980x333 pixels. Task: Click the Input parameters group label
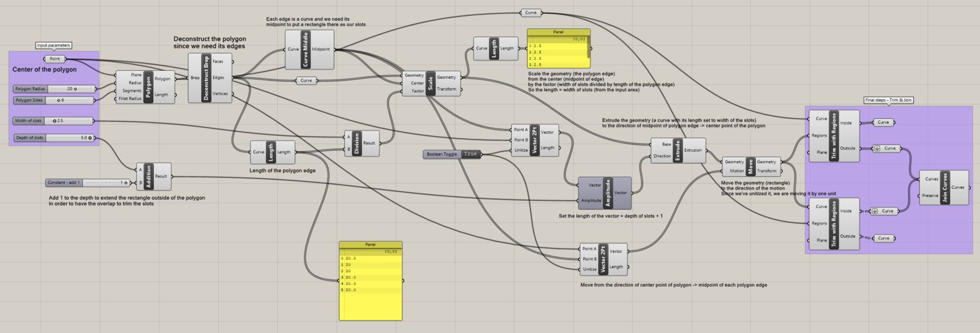[x=53, y=45]
